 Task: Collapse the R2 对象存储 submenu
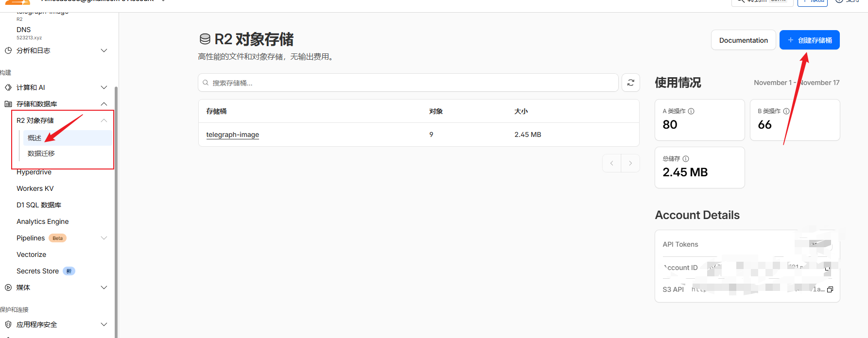click(x=104, y=120)
